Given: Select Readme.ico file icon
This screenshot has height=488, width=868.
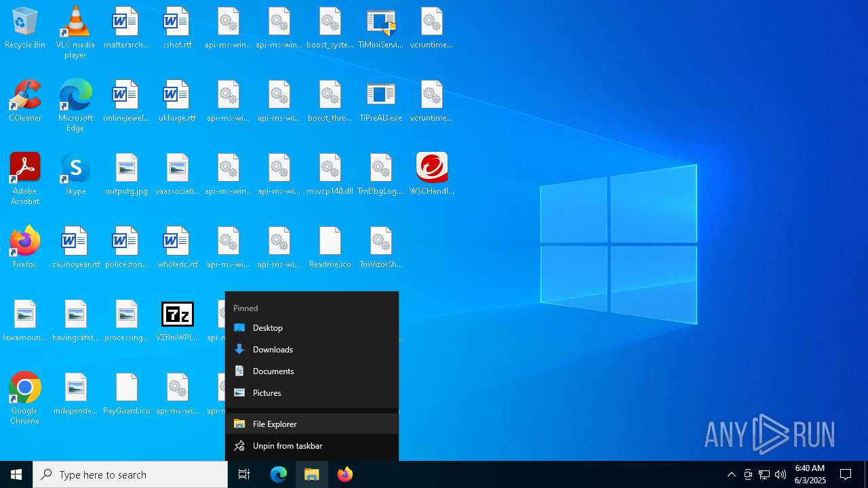Looking at the screenshot, I should click(x=330, y=247).
